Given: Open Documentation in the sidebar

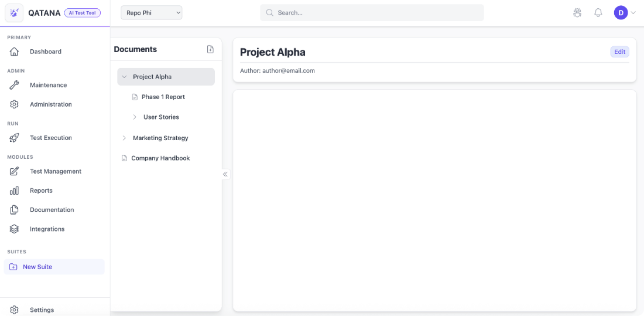Looking at the screenshot, I should pos(52,210).
